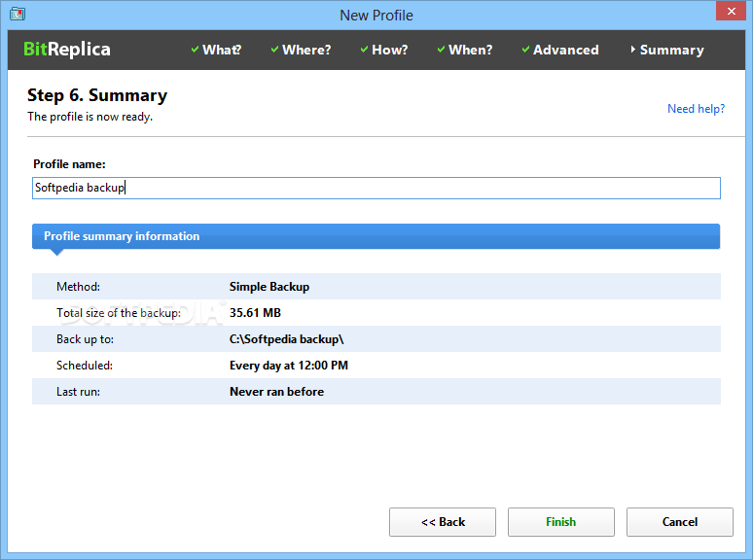
Task: Click the Back up to: label
Action: (85, 339)
